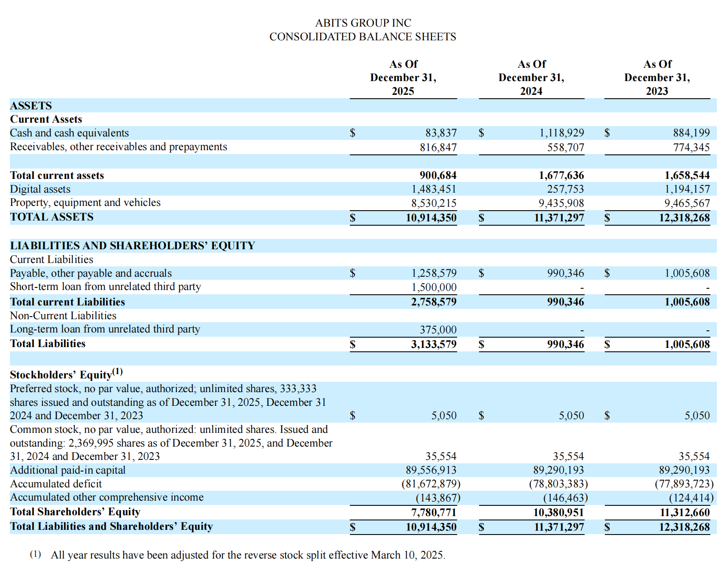Select 2025 Total Liabilities value 3,133,579
Viewport: 728px width, 562px height.
tap(434, 344)
